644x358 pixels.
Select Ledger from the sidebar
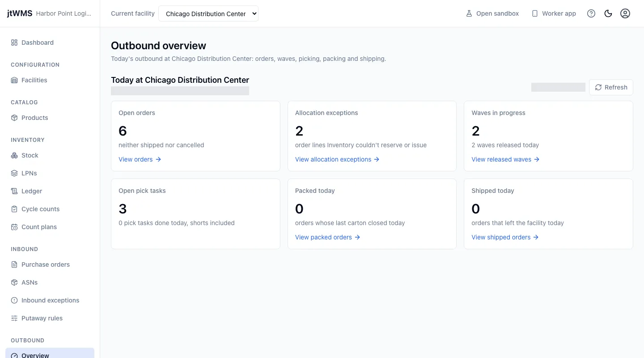pyautogui.click(x=50, y=191)
